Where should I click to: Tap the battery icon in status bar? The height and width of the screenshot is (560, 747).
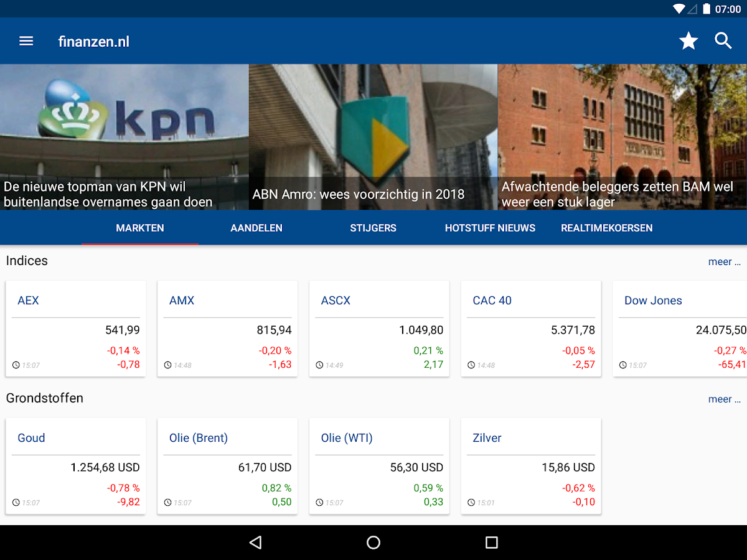click(707, 9)
